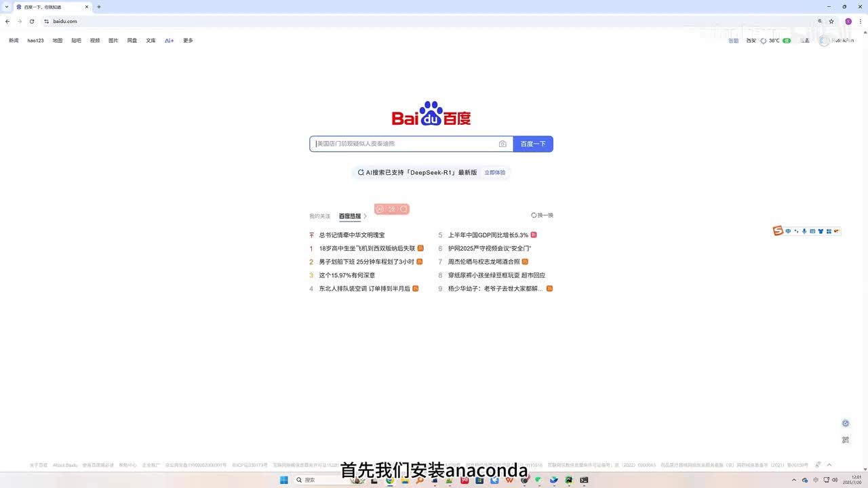Screen dimensions: 868x488
Task: Open the Windows Start menu
Action: tap(284, 480)
